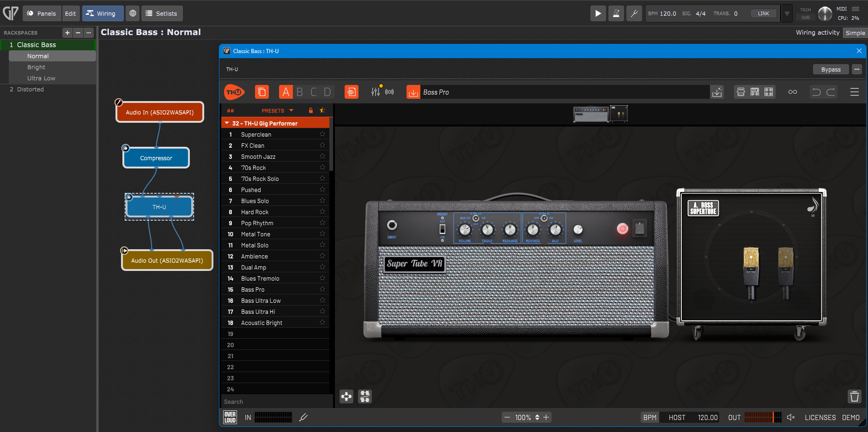The height and width of the screenshot is (432, 868).
Task: Select the grid components view icon
Action: (769, 92)
